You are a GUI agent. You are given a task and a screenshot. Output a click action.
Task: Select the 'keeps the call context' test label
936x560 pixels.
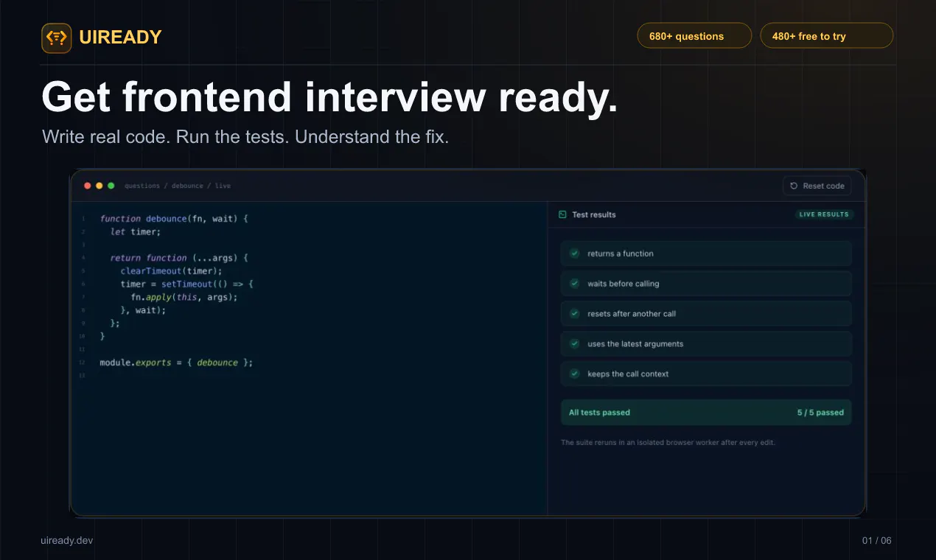tap(628, 374)
